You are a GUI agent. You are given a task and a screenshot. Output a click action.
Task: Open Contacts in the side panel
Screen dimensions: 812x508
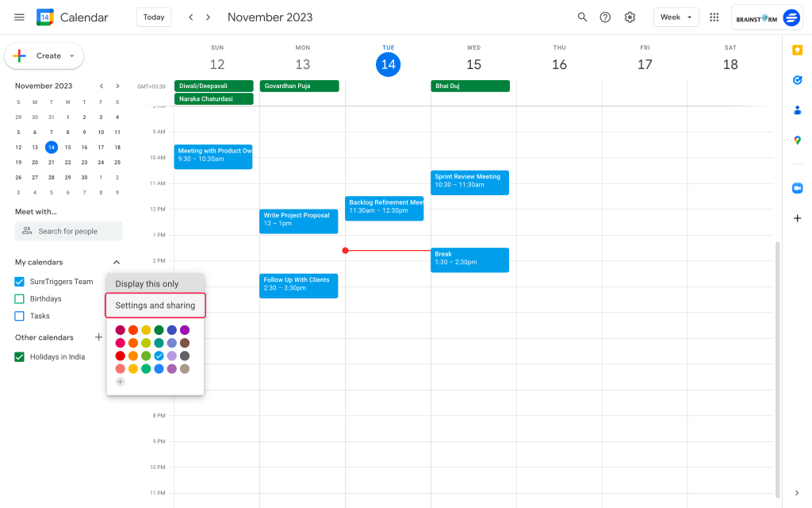pyautogui.click(x=797, y=110)
